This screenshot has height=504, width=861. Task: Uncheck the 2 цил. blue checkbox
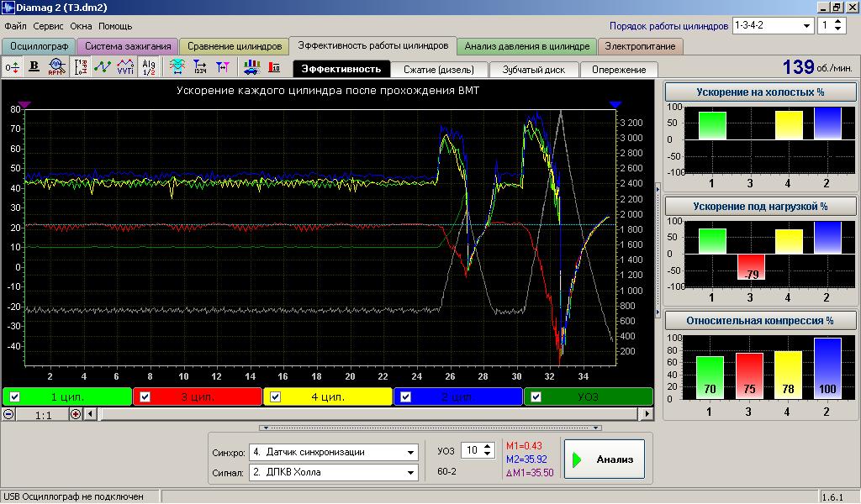[405, 397]
